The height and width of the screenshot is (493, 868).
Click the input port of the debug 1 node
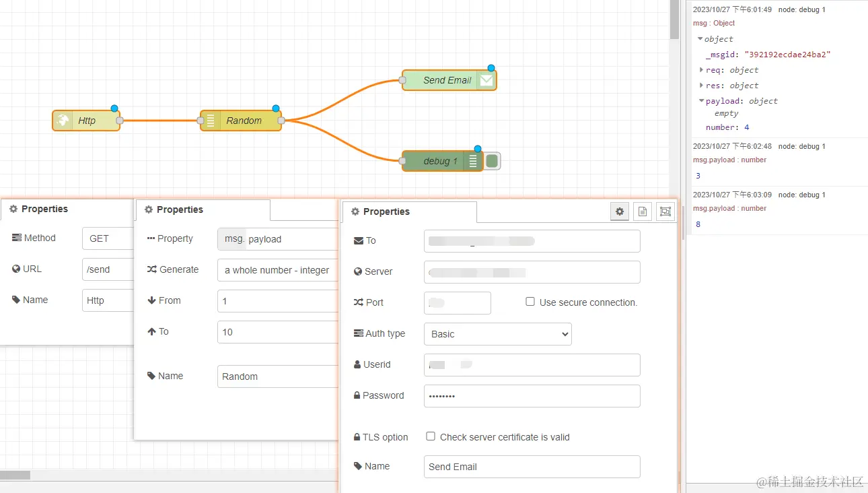pos(402,161)
